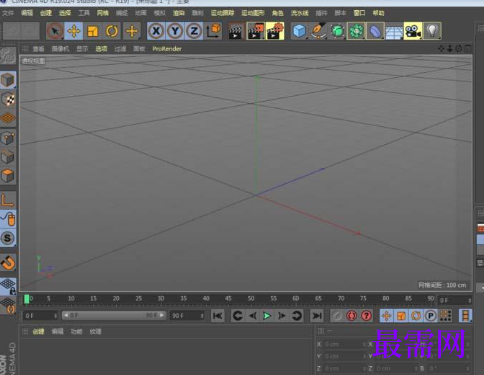484x375 pixels.
Task: Click the Render View clapperboard icon
Action: pyautogui.click(x=236, y=31)
